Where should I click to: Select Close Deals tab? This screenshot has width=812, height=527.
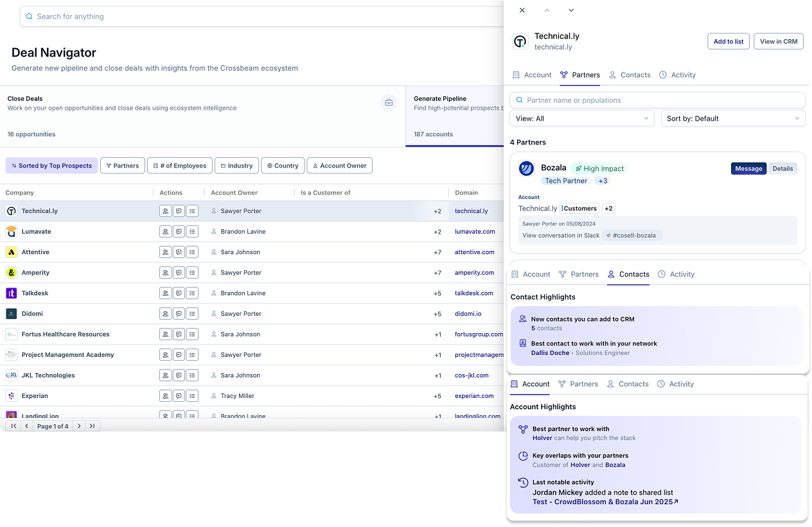pos(202,116)
